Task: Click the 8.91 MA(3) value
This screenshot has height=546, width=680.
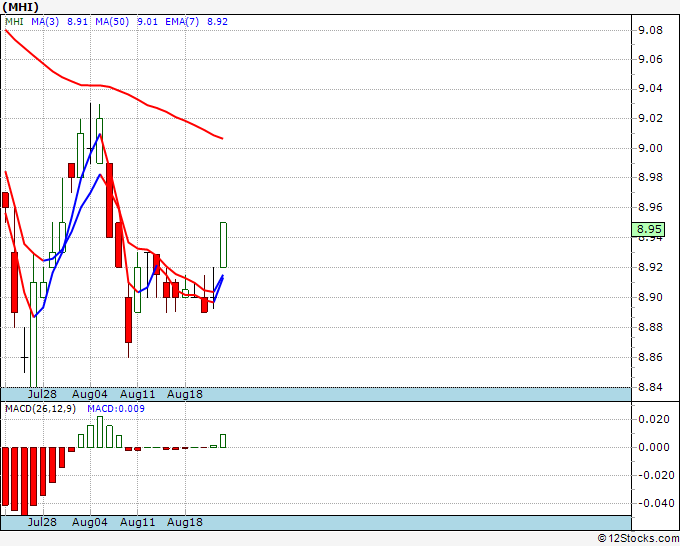Action: coord(78,22)
